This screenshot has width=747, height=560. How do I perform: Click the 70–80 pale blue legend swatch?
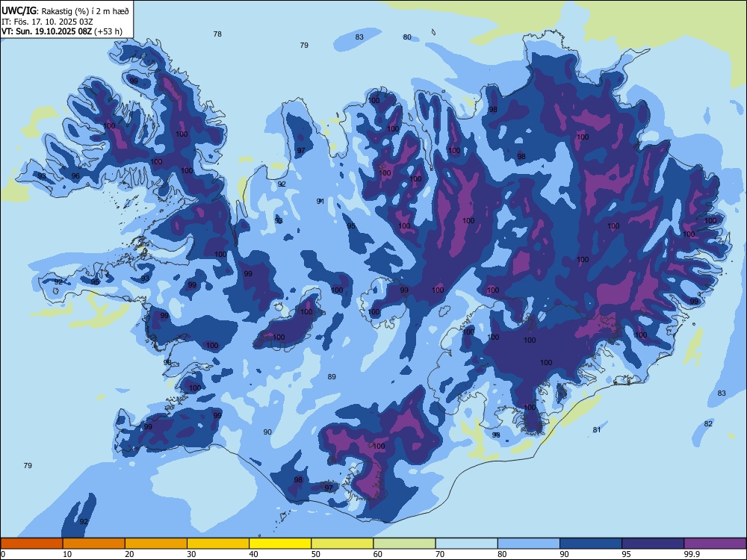(x=466, y=544)
